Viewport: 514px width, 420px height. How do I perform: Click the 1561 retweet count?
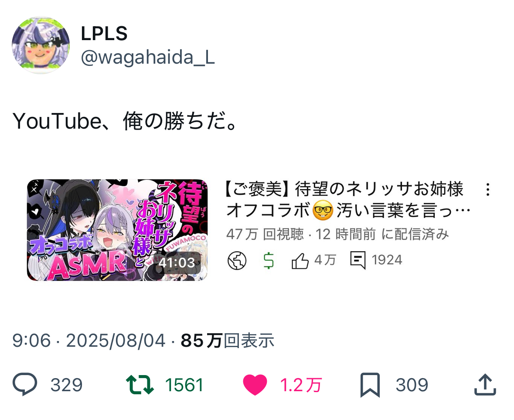pos(184,385)
